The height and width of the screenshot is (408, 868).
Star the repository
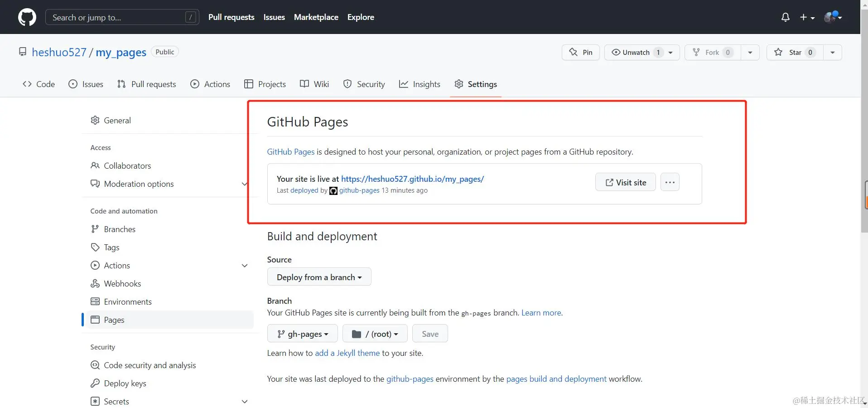click(795, 53)
